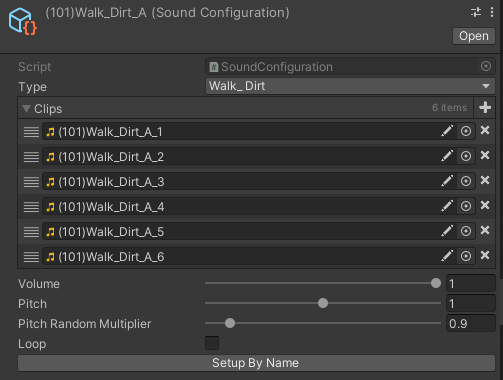Open the three-dot inspector options menu
Image resolution: width=503 pixels, height=380 pixels.
[x=492, y=13]
